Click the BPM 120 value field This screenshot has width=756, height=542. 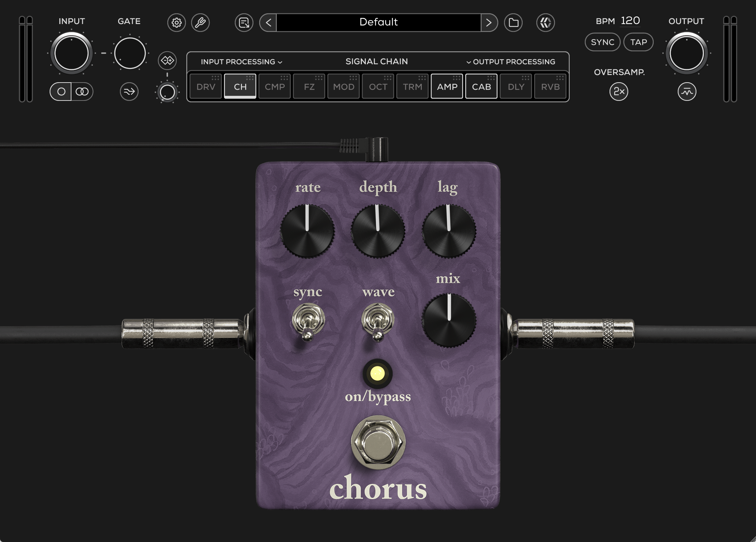pyautogui.click(x=630, y=21)
